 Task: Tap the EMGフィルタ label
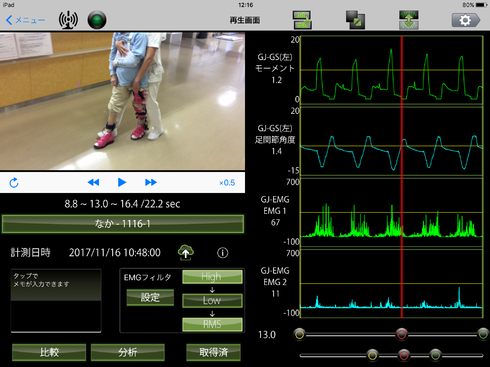(147, 277)
